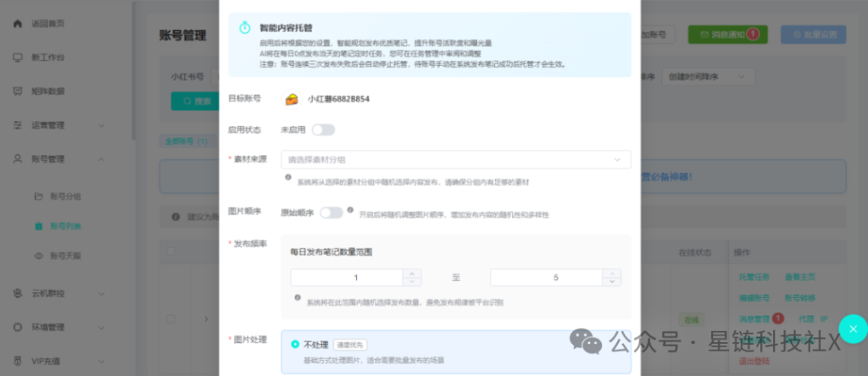Click the person icon beside 账号管理

[18, 158]
